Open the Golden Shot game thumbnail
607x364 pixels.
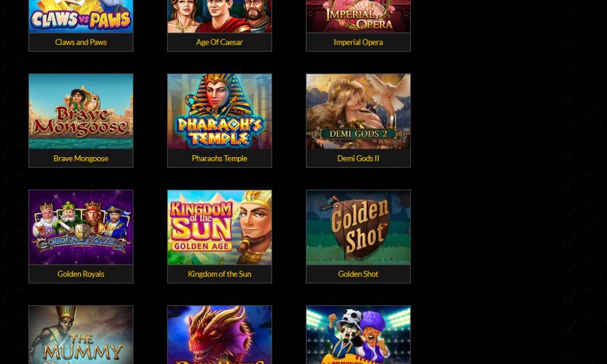coord(358,227)
